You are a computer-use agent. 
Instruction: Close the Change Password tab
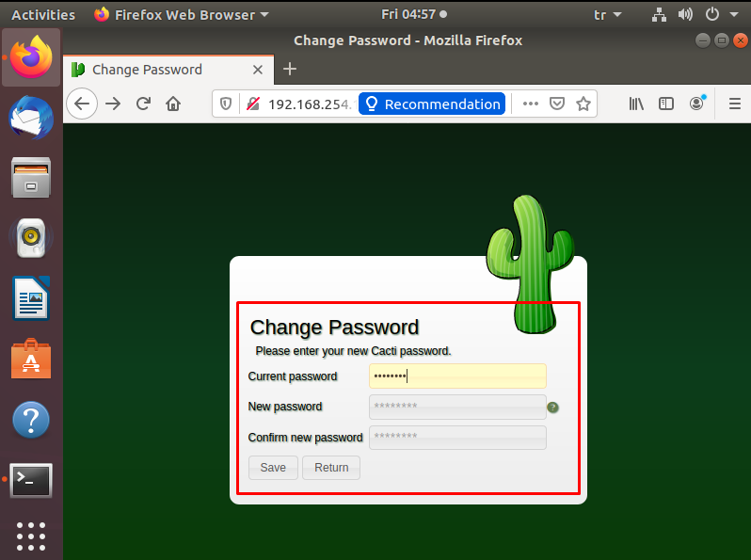pos(258,70)
